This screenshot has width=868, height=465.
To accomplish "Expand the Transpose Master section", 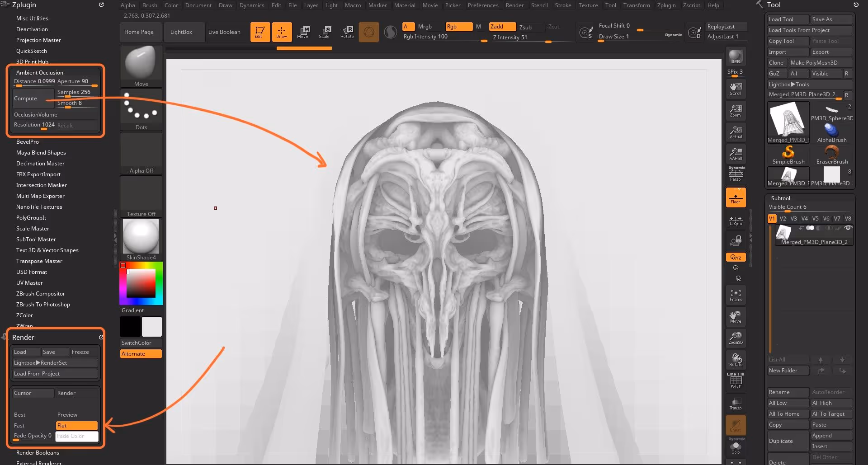I will click(x=39, y=261).
